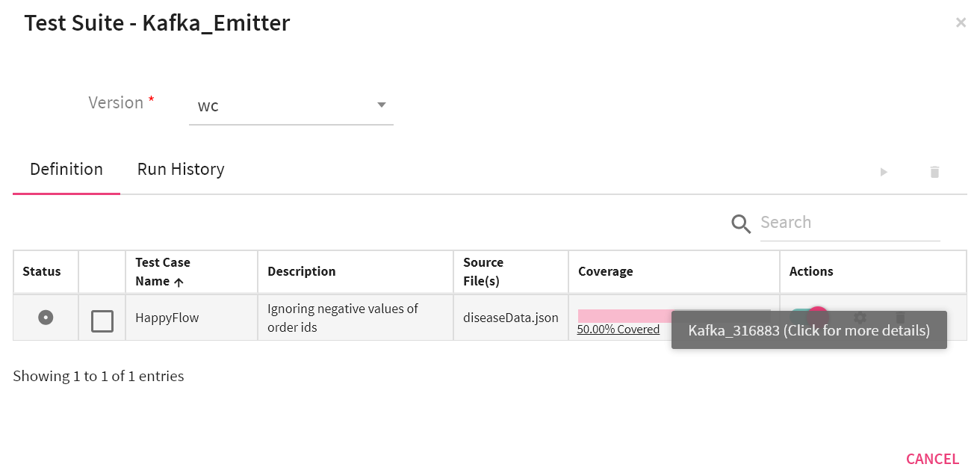Click the Kafka_316883 tooltip for details
Image resolution: width=980 pixels, height=476 pixels.
[x=808, y=330]
